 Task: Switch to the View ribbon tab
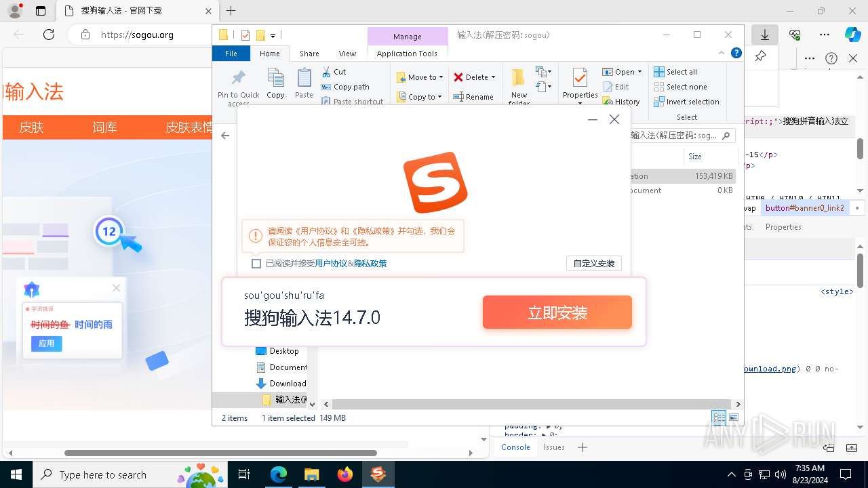pos(347,54)
